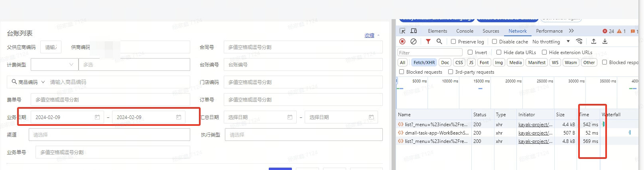Enable Disable cache checkbox
This screenshot has height=170, width=644.
click(x=494, y=41)
